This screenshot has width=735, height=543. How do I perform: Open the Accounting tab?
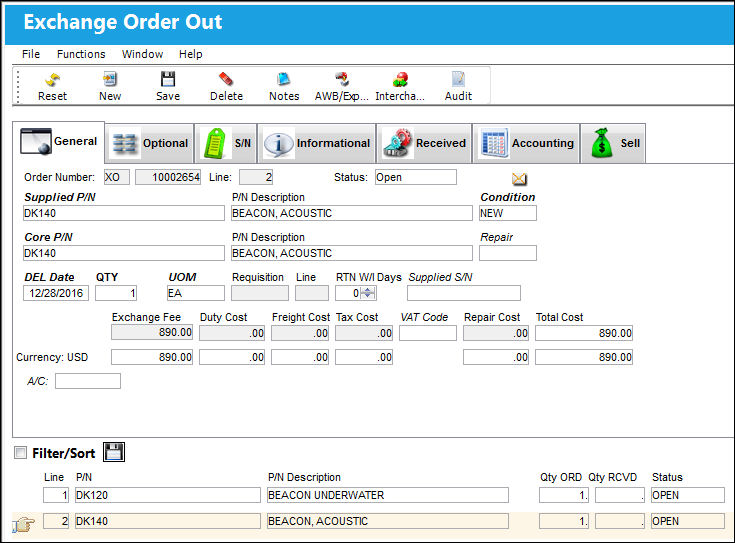pyautogui.click(x=526, y=143)
